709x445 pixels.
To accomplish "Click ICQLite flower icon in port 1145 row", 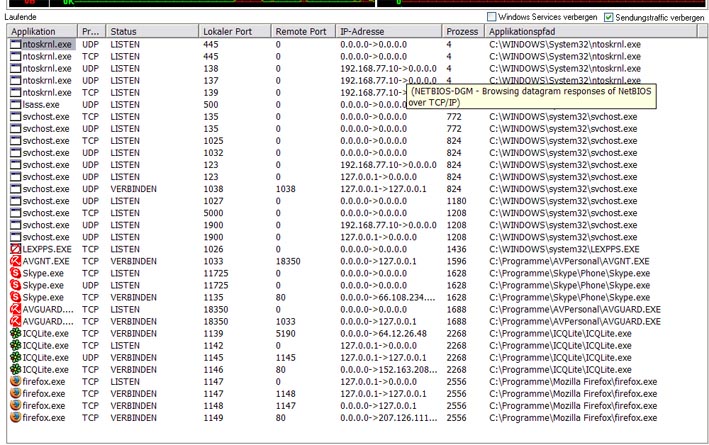I will [x=15, y=358].
